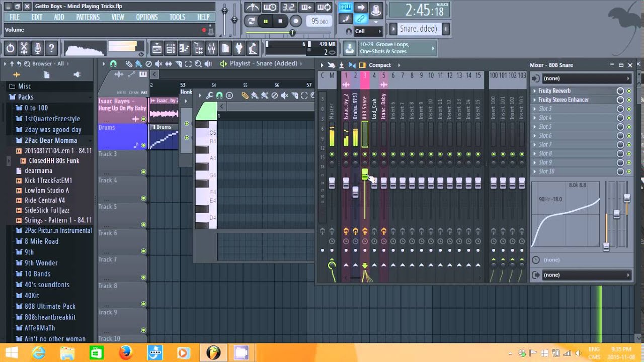Screen dimensions: 644x362
Task: Click the Master mixer volume fader
Action: click(x=332, y=183)
